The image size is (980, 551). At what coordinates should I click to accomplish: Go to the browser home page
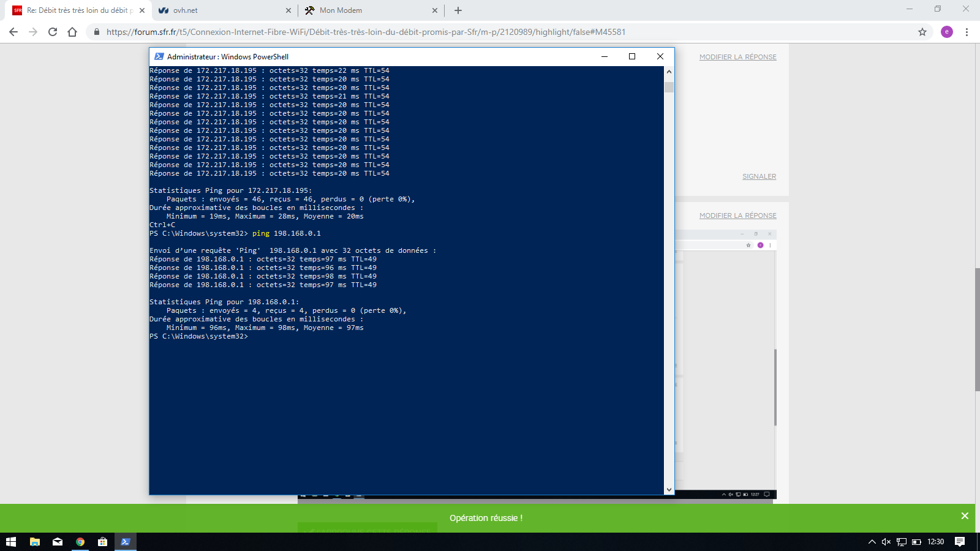72,32
